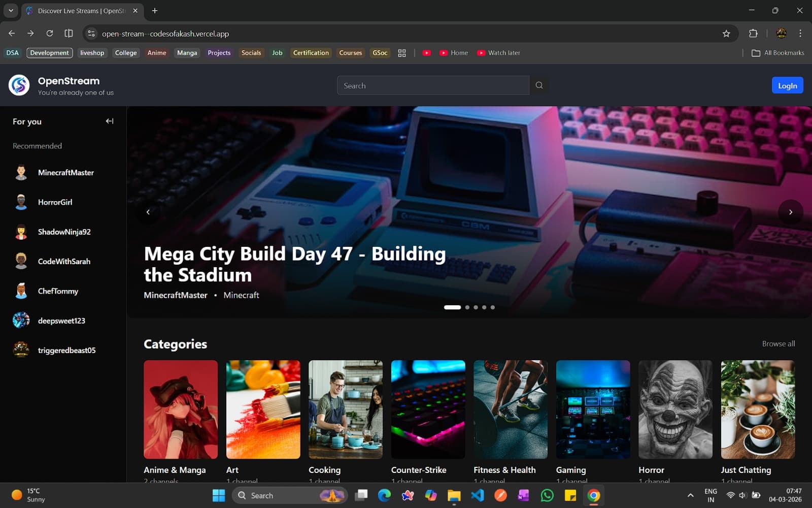Go back with the browser back arrow
The height and width of the screenshot is (508, 812).
pos(12,34)
